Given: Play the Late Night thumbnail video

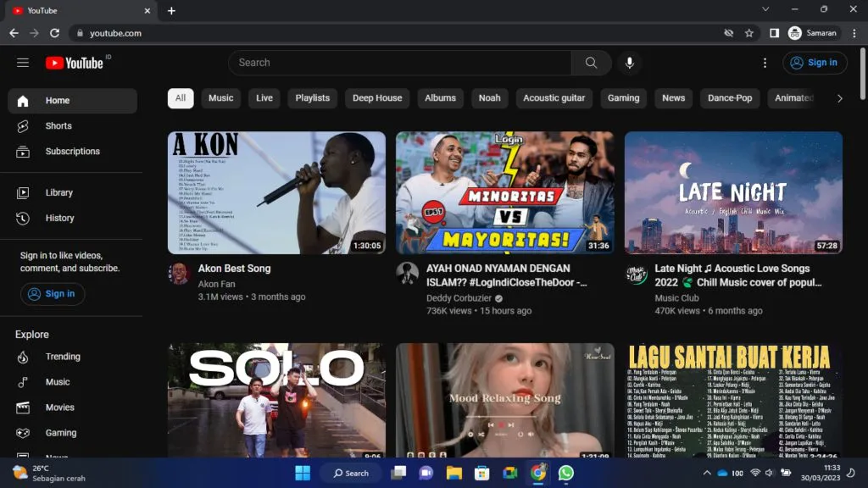Looking at the screenshot, I should (733, 192).
